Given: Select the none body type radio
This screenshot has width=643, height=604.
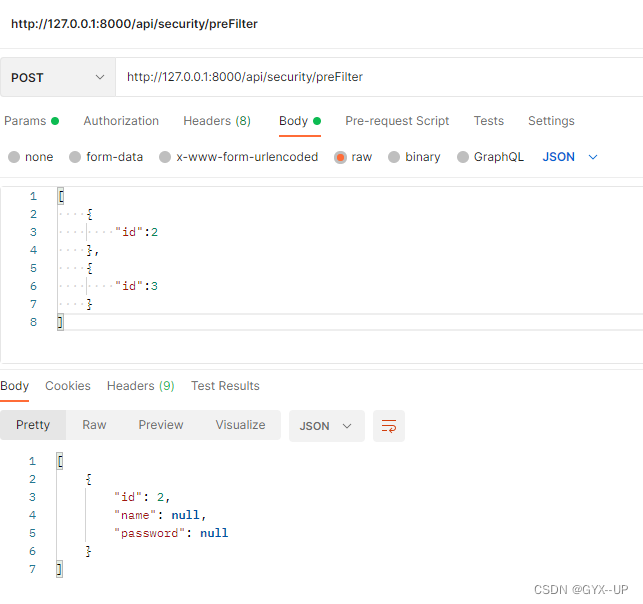Looking at the screenshot, I should [x=14, y=157].
